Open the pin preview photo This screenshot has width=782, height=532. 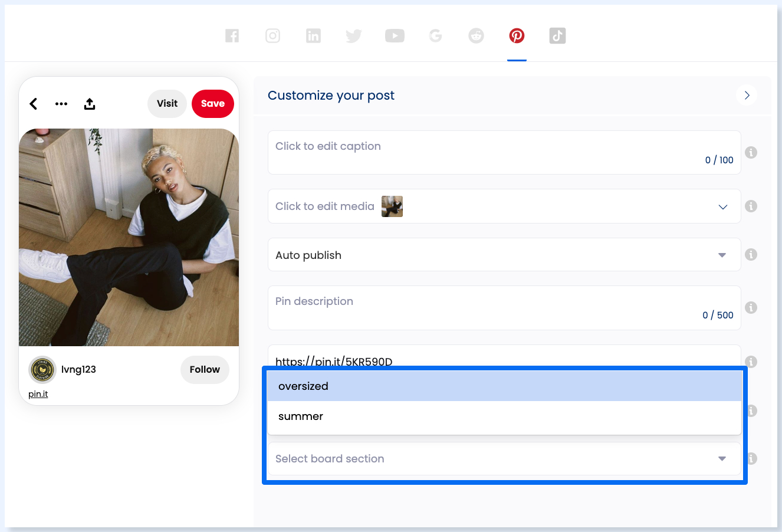[x=129, y=237]
